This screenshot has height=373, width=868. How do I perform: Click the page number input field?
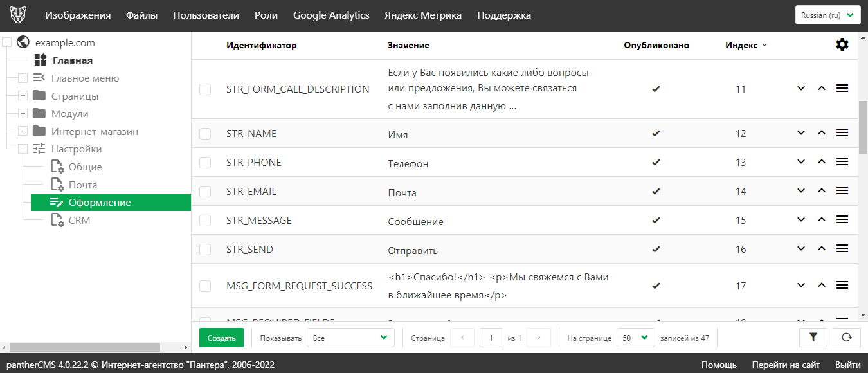491,338
